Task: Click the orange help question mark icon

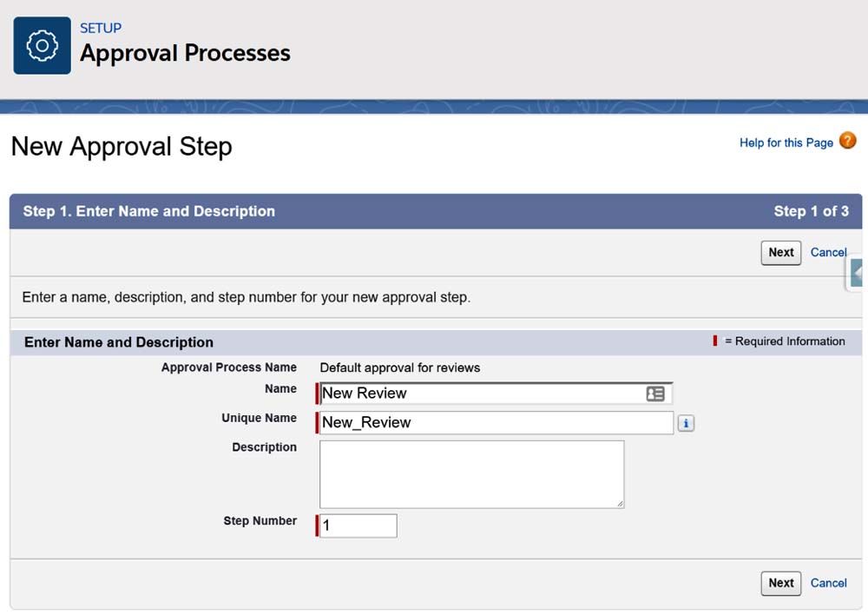Action: [847, 141]
